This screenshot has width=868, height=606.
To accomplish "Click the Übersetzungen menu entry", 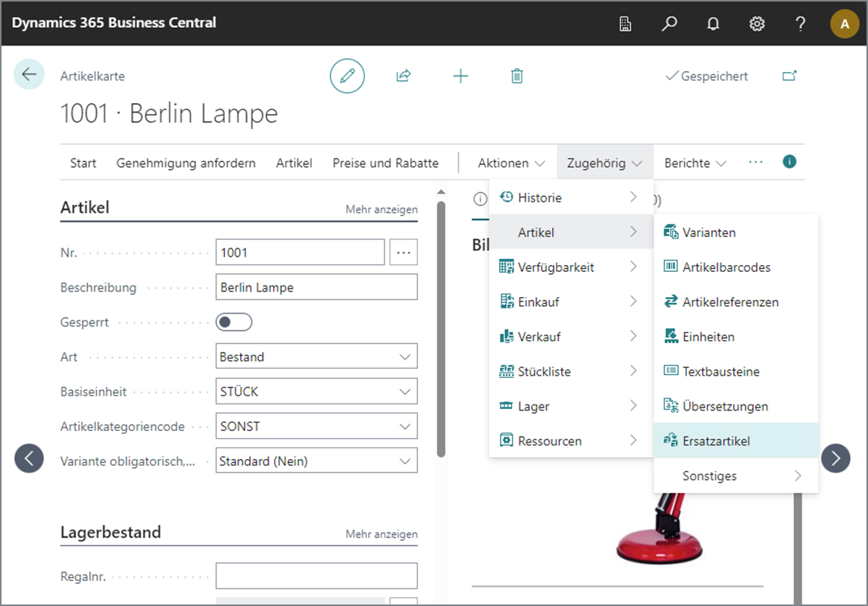I will [735, 407].
